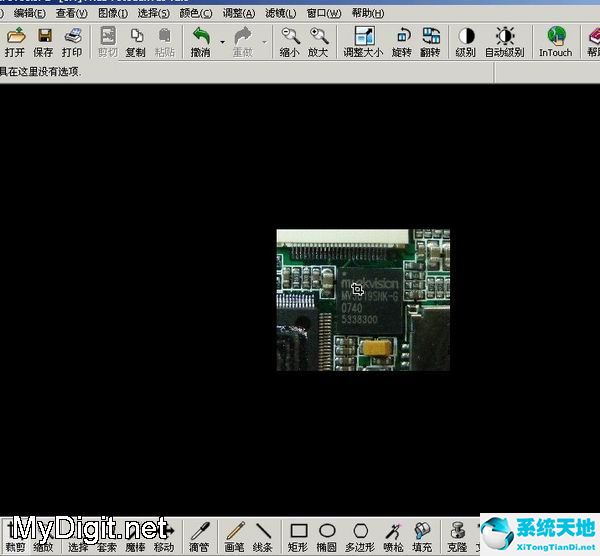Click the InTouch globe icon

coord(556,42)
